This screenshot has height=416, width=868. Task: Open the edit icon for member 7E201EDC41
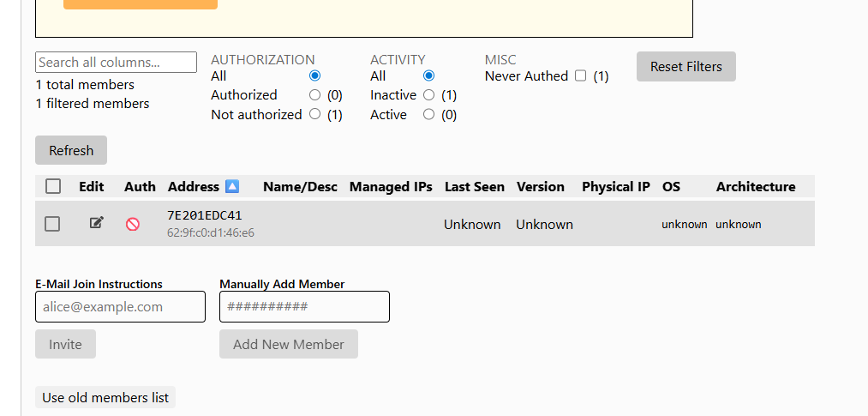click(x=96, y=223)
